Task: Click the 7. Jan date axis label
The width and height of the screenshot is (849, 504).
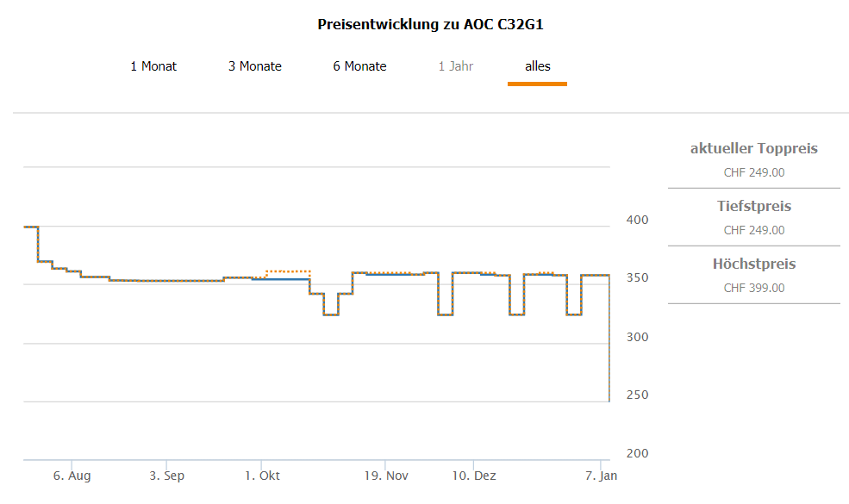Action: click(602, 476)
